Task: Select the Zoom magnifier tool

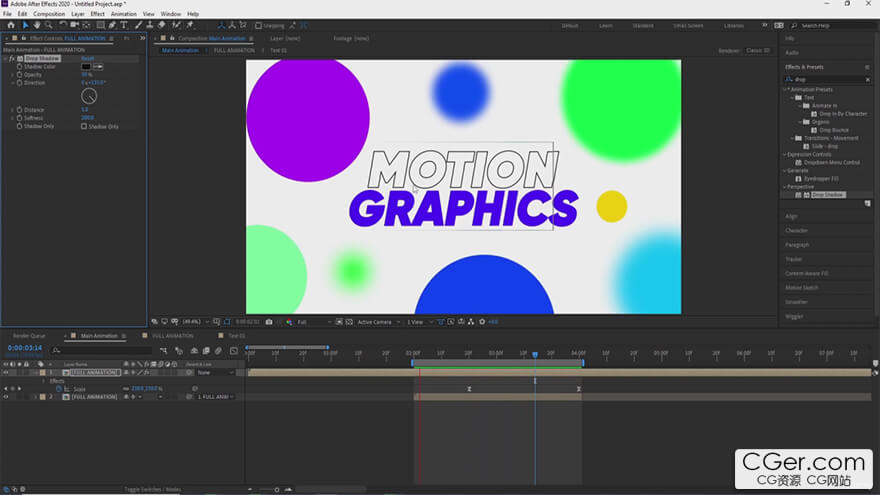Action: [x=49, y=25]
